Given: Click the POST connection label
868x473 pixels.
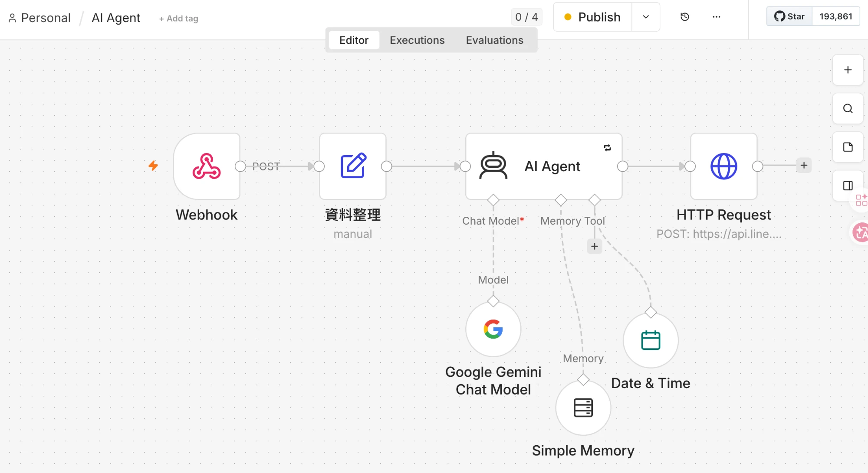Looking at the screenshot, I should coord(266,166).
